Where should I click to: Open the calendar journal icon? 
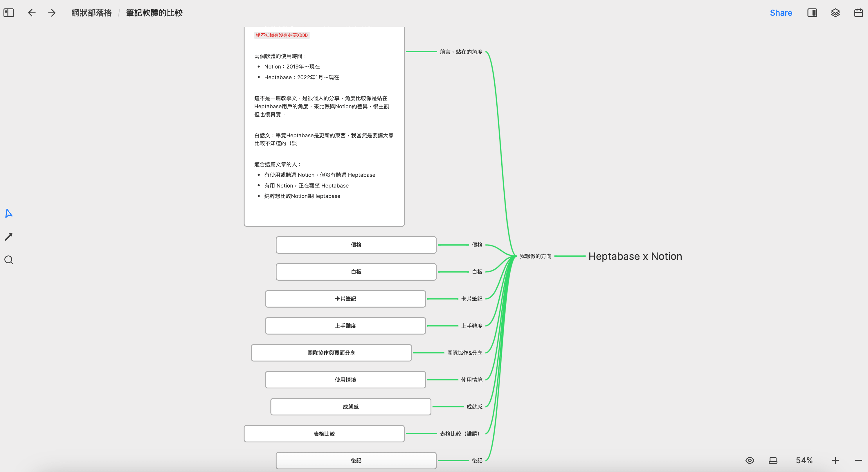pyautogui.click(x=859, y=13)
